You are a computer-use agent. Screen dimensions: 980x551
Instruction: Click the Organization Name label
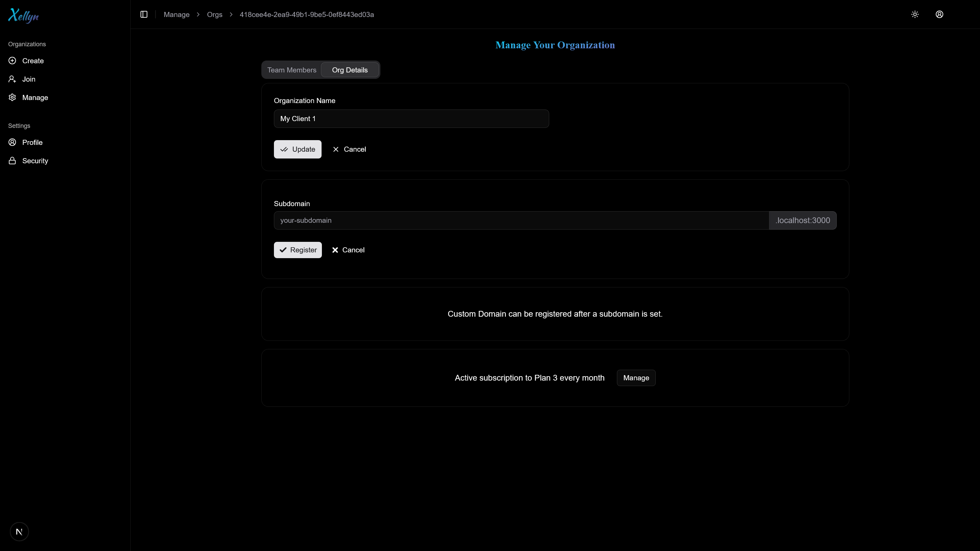[304, 100]
